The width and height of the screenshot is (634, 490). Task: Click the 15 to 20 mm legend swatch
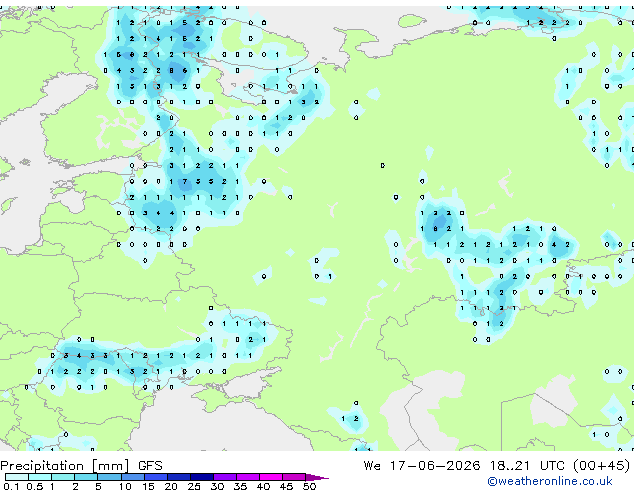pos(155,477)
